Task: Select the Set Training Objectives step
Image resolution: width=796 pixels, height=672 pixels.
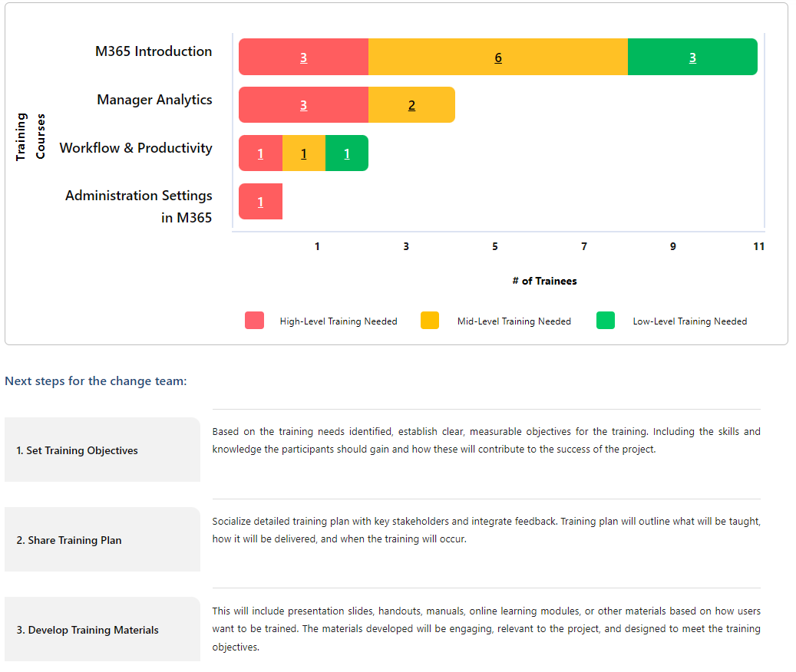Action: (103, 450)
